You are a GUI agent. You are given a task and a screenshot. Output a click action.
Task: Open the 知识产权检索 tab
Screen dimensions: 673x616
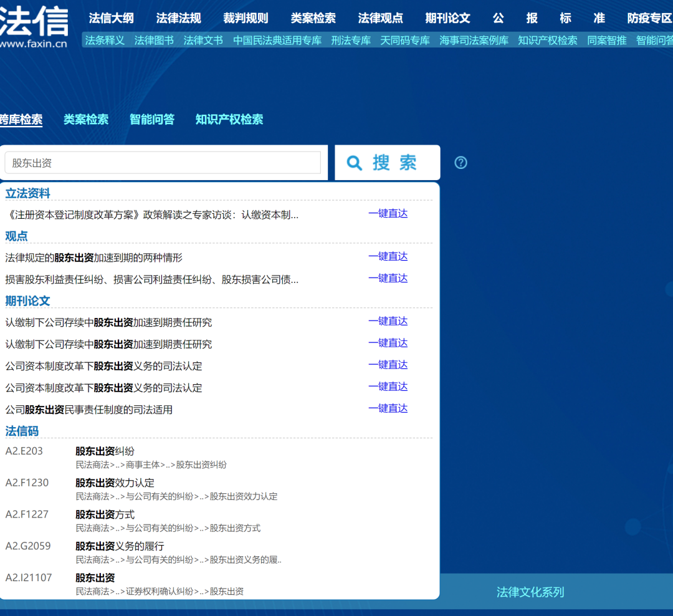(x=229, y=119)
